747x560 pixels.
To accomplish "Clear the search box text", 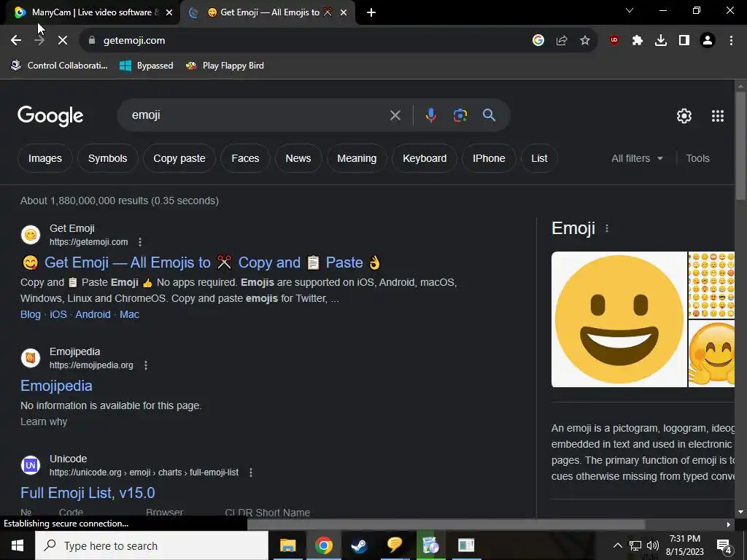I will coord(395,115).
